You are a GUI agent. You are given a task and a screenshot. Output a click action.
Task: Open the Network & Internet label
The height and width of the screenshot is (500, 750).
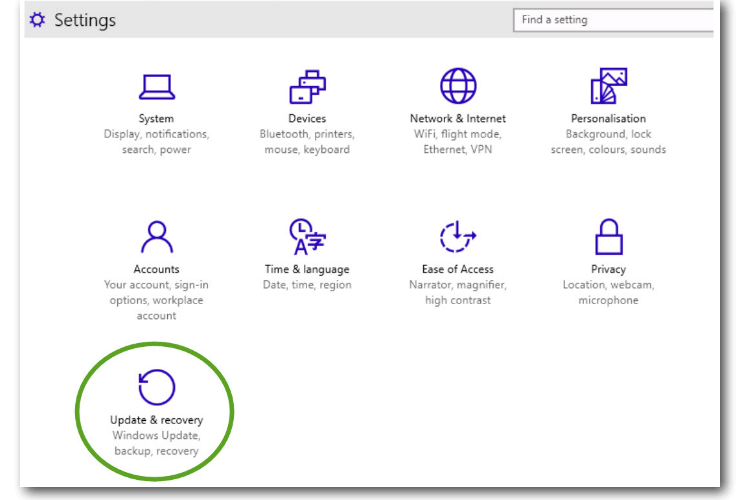[458, 119]
